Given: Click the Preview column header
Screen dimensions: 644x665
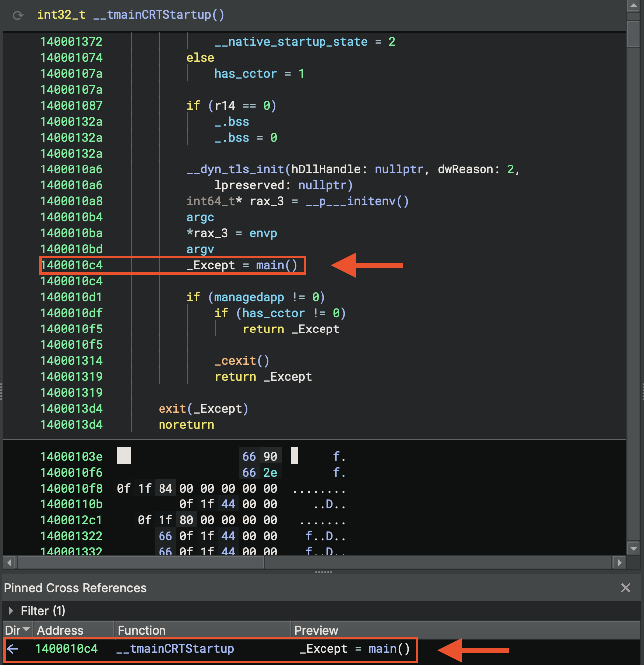Looking at the screenshot, I should coord(316,630).
